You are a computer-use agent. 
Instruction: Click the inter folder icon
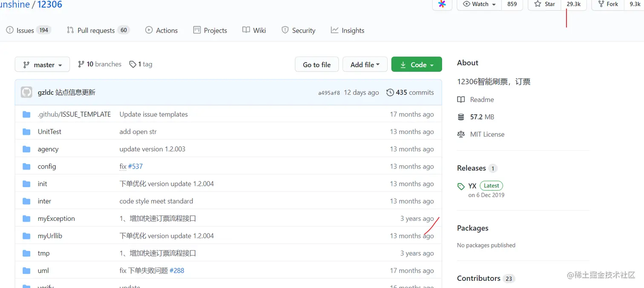coord(26,201)
